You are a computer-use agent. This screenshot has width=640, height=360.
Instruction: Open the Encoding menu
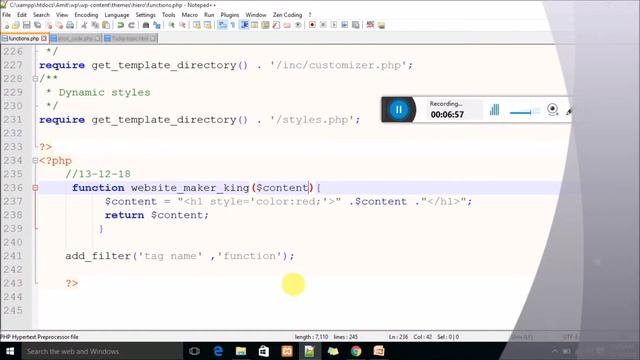86,15
